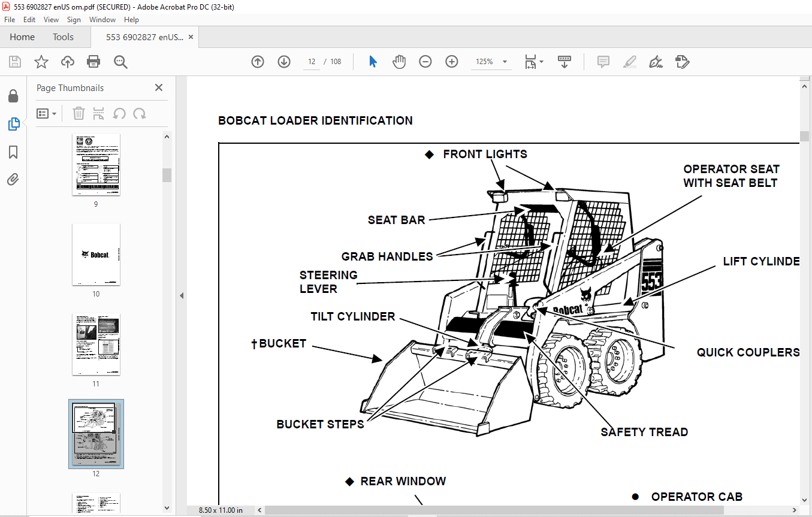Screen dimensions: 812x517
Task: Open the Bookmarks sidebar icon
Action: (13, 152)
